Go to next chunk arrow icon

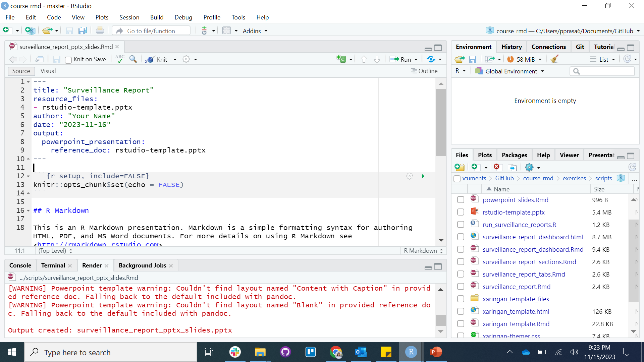[x=377, y=59]
